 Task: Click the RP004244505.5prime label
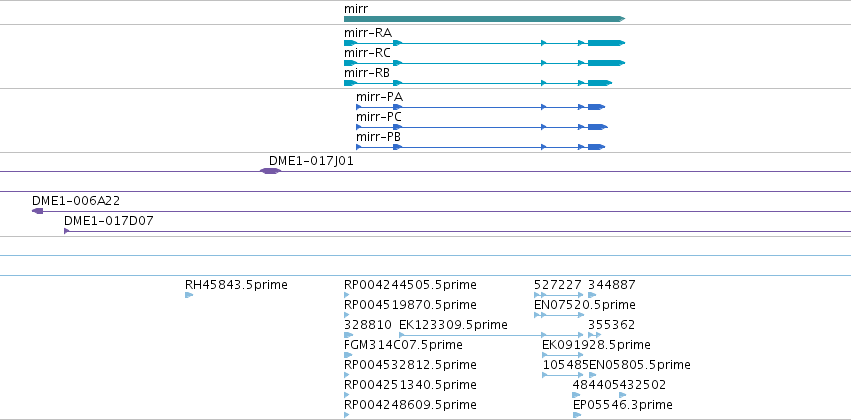tap(410, 285)
